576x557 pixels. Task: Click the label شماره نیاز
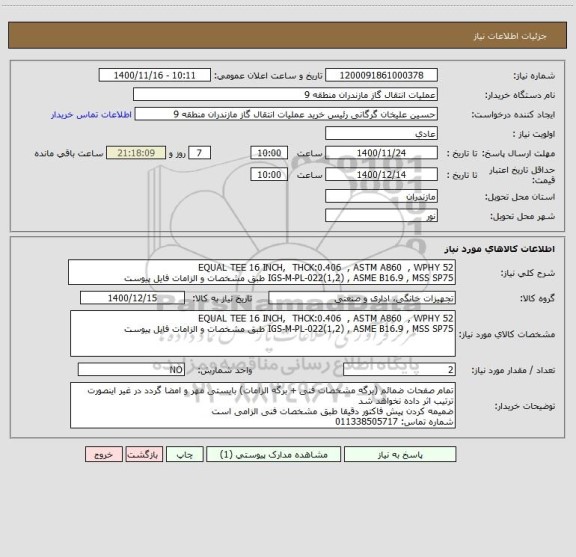[534, 76]
